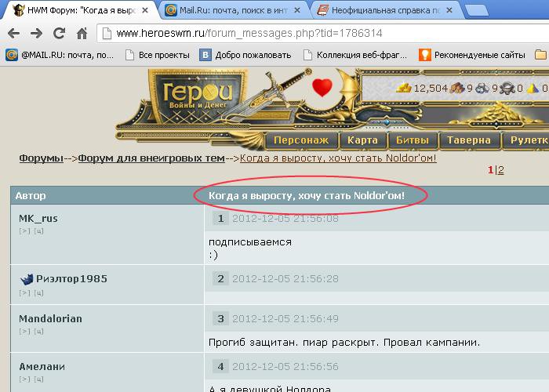Click [>] reply link under Mandalorian
549x392 pixels.
point(24,332)
